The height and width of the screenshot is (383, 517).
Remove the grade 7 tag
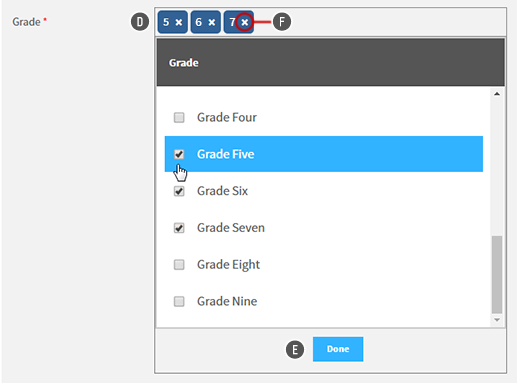pyautogui.click(x=245, y=22)
